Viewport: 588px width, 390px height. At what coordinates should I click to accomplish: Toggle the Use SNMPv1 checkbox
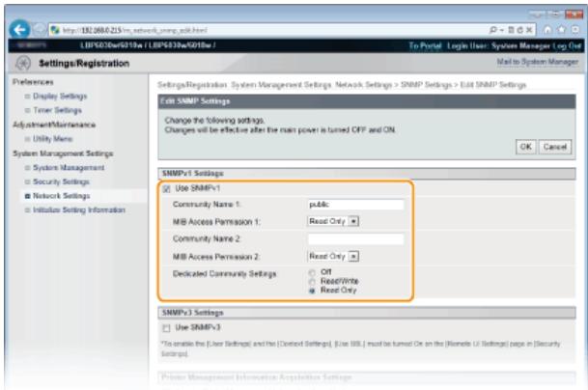pyautogui.click(x=166, y=188)
